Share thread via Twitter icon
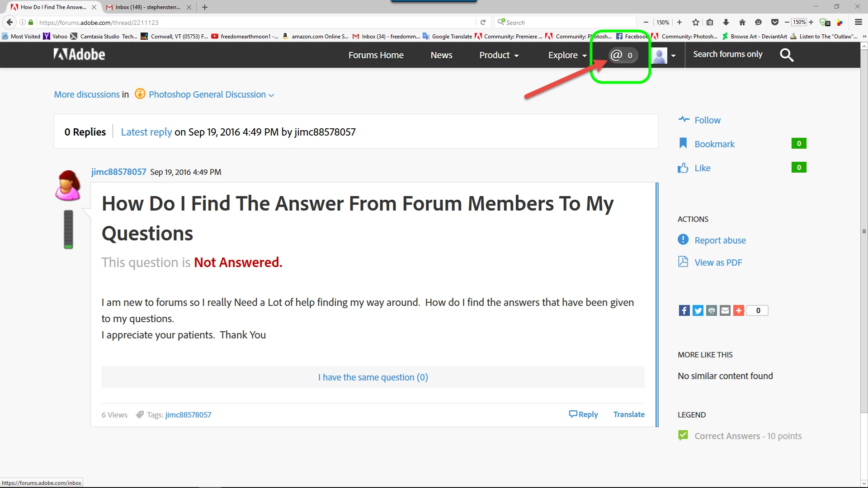Image resolution: width=868 pixels, height=488 pixels. (698, 310)
